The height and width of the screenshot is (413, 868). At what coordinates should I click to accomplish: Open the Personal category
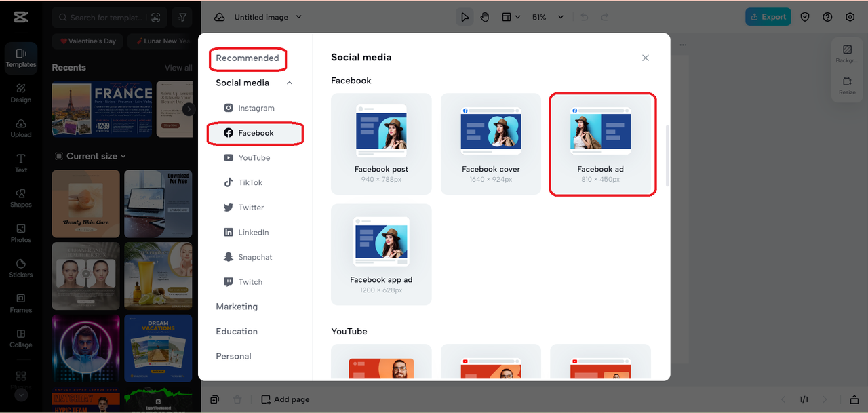coord(233,356)
